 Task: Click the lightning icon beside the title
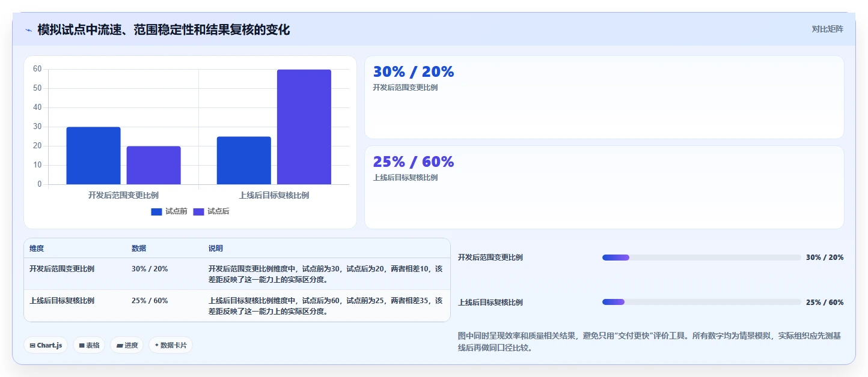click(28, 30)
